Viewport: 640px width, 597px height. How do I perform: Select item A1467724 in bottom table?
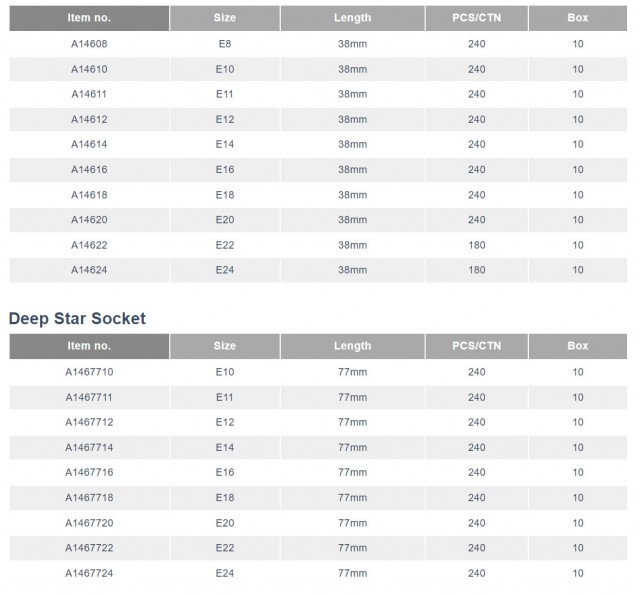click(89, 573)
